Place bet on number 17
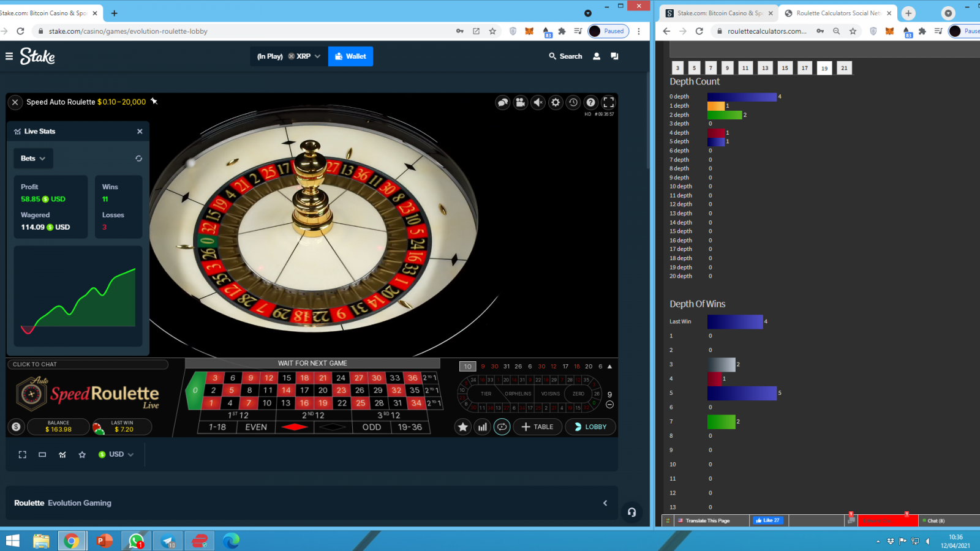980x551 pixels. point(304,390)
